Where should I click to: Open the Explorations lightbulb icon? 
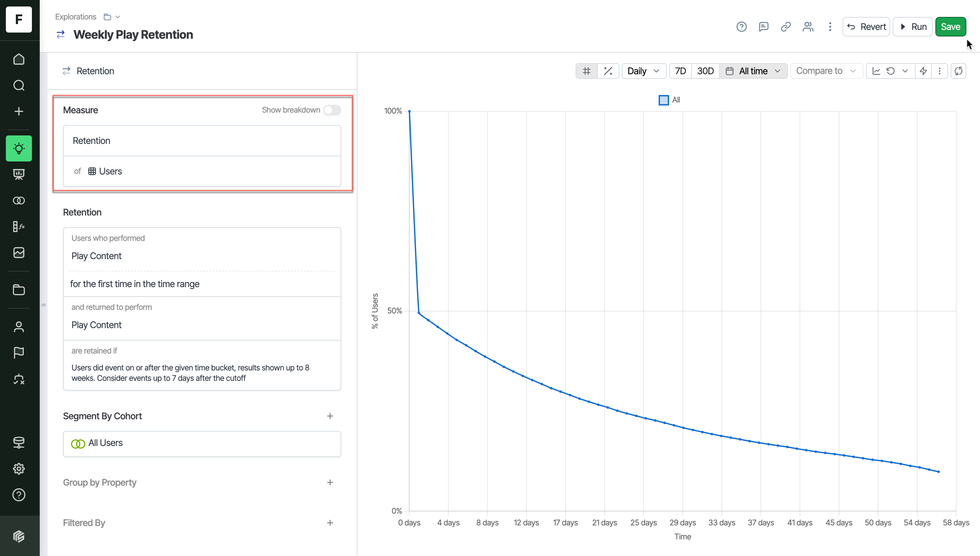(19, 148)
